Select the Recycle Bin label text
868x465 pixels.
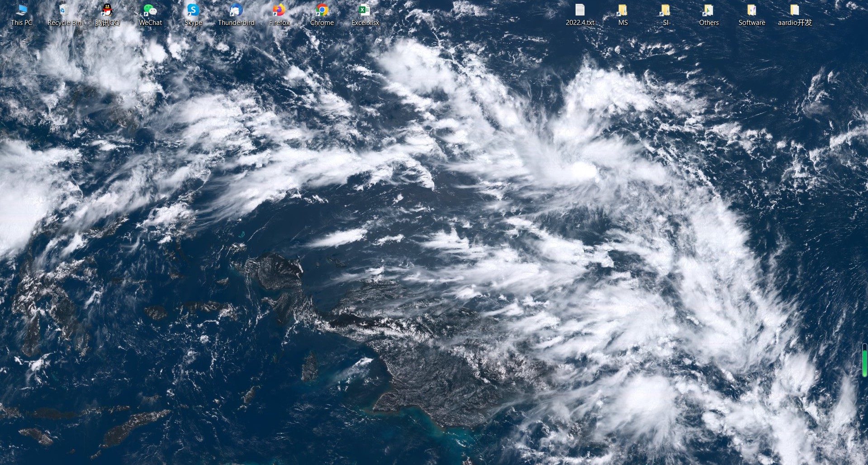point(64,22)
